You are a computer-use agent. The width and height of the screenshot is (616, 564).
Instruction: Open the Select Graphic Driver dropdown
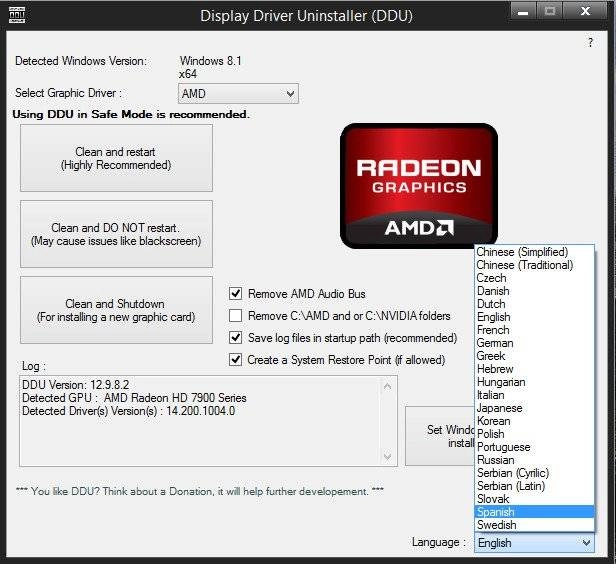(x=238, y=93)
